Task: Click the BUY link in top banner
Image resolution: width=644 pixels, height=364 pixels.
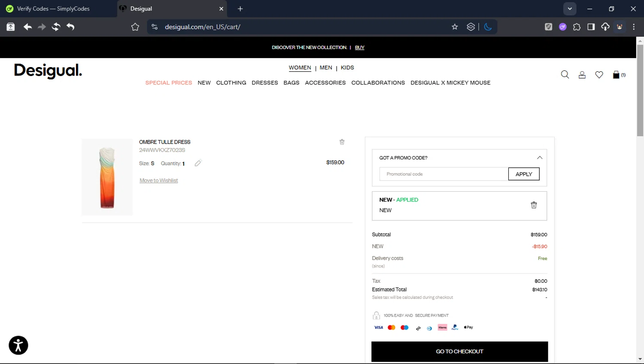Action: click(360, 47)
